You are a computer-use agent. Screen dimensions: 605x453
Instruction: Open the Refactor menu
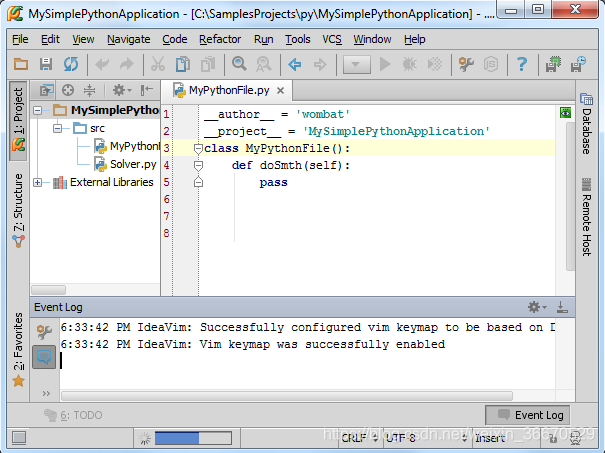point(220,39)
